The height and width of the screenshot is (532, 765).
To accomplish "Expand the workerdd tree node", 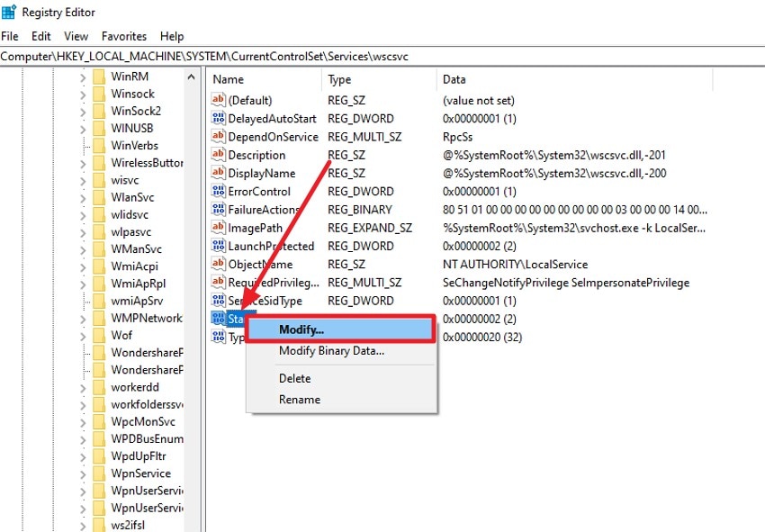I will click(x=83, y=388).
